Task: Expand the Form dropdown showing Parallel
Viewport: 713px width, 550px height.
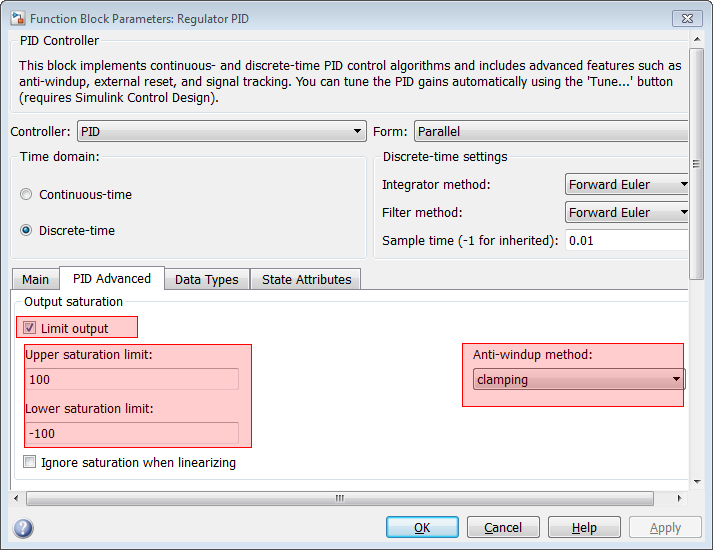Action: [551, 131]
